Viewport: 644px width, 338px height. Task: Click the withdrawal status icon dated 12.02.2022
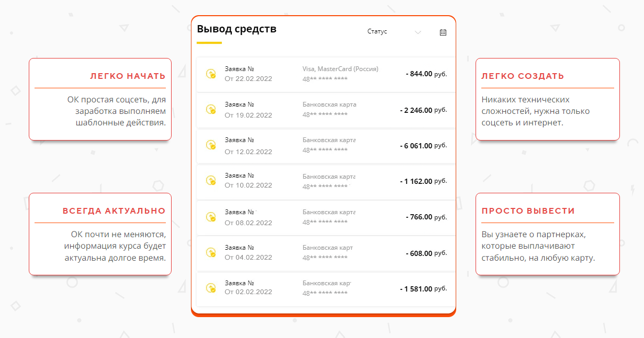210,146
